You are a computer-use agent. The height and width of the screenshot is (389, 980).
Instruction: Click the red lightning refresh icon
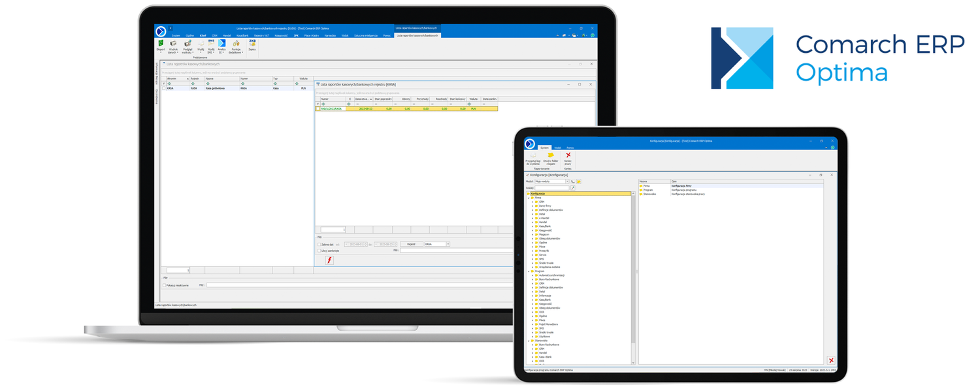(329, 260)
